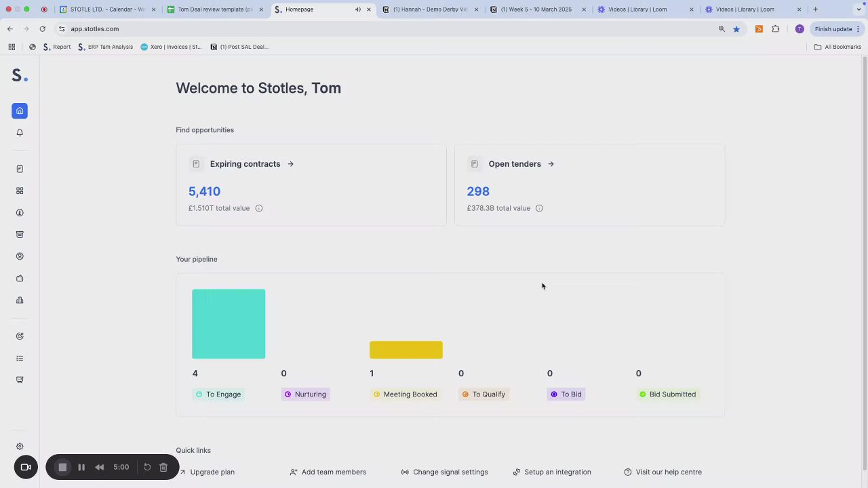
Task: Open the Add team members quick link
Action: tap(328, 472)
